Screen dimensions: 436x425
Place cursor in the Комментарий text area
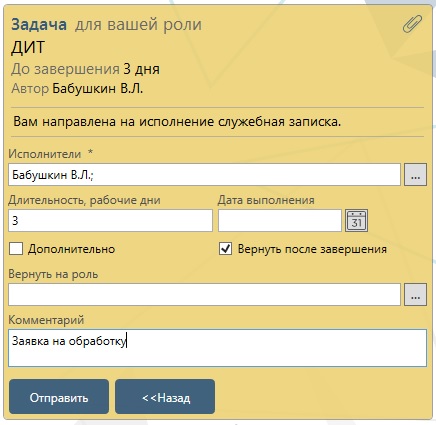[x=217, y=348]
